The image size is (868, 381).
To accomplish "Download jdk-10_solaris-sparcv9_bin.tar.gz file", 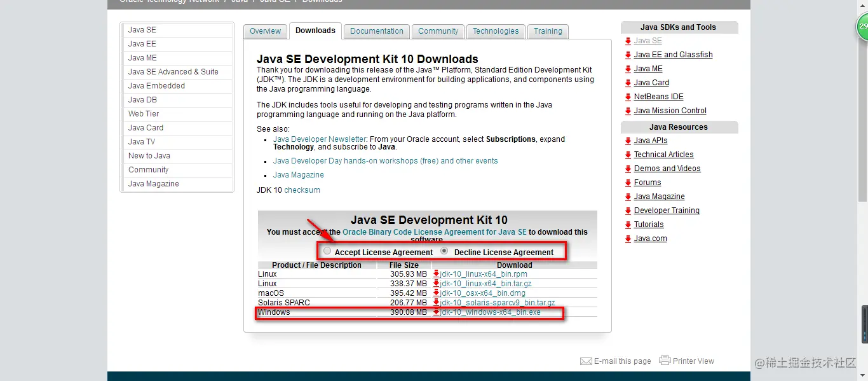I will (498, 303).
